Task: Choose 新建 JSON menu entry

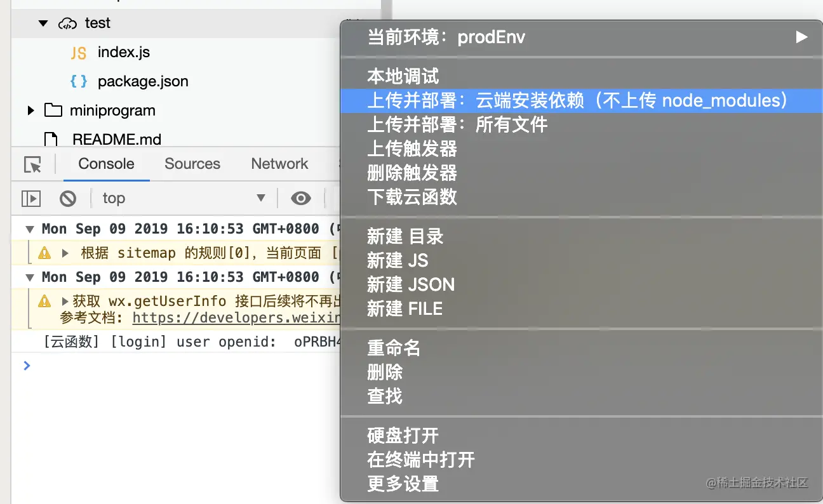Action: click(x=411, y=285)
